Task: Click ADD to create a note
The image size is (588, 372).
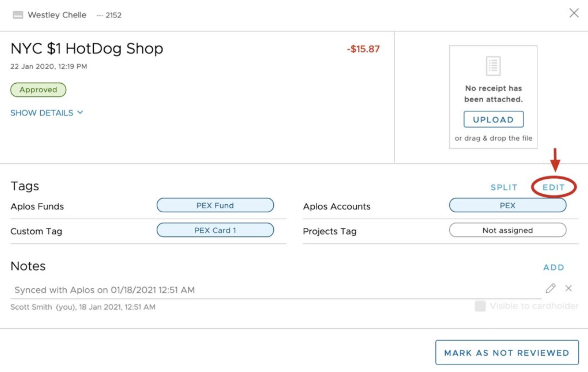Action: tap(554, 267)
